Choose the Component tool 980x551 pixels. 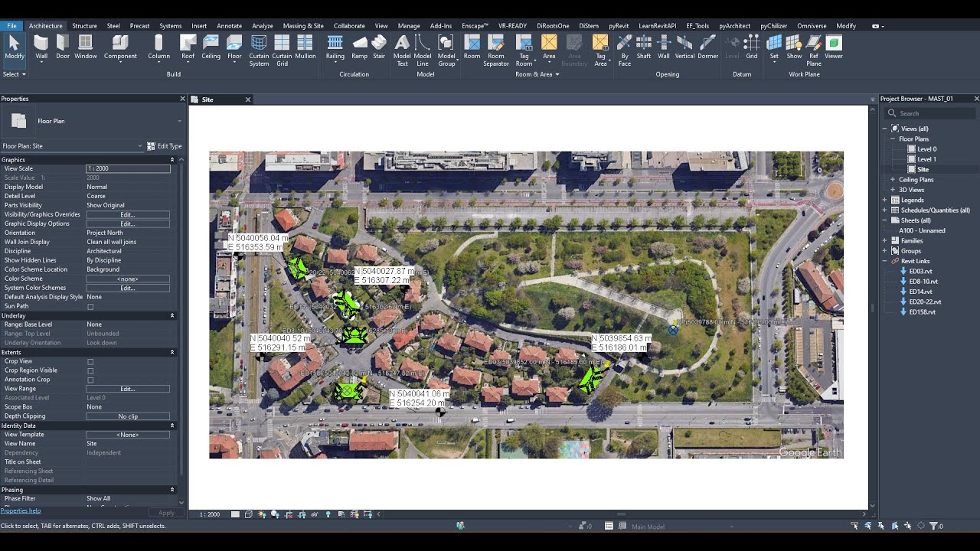(120, 47)
